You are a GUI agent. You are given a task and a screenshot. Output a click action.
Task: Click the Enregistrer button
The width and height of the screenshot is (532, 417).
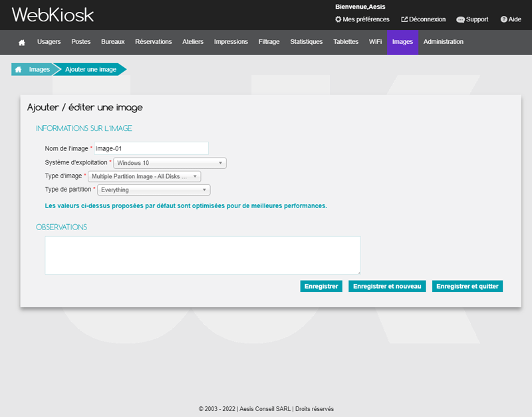click(321, 286)
